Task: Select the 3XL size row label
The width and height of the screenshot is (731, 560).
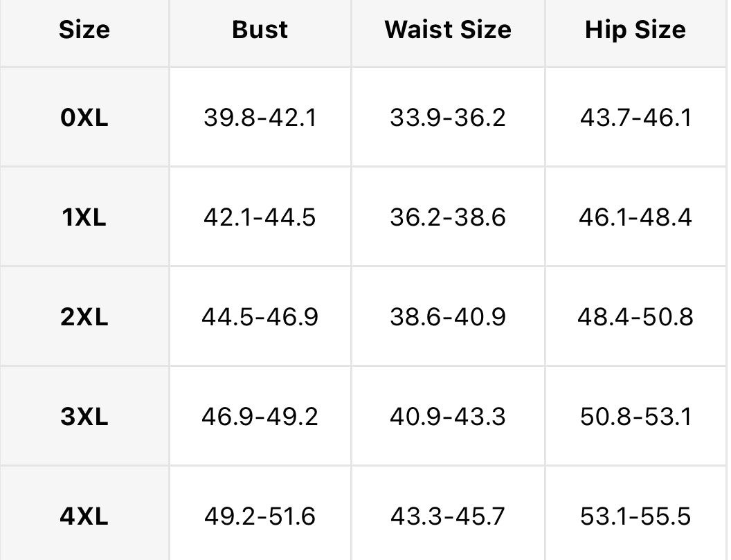Action: point(84,417)
